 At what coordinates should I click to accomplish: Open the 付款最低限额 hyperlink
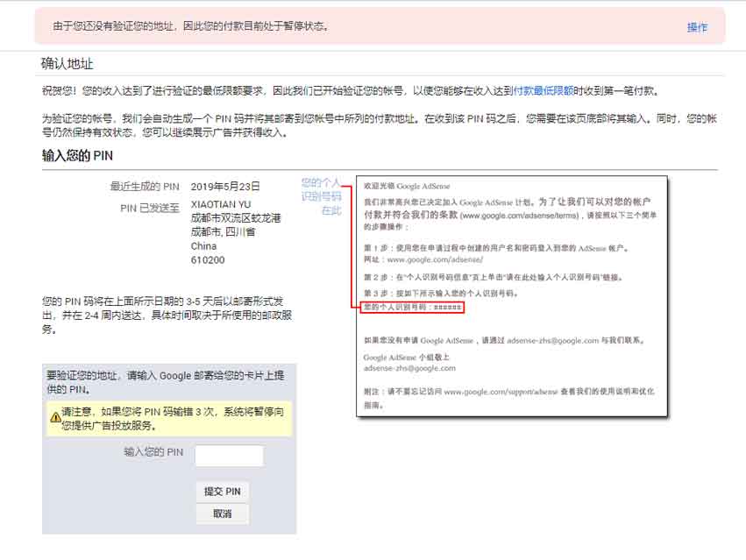pos(544,90)
